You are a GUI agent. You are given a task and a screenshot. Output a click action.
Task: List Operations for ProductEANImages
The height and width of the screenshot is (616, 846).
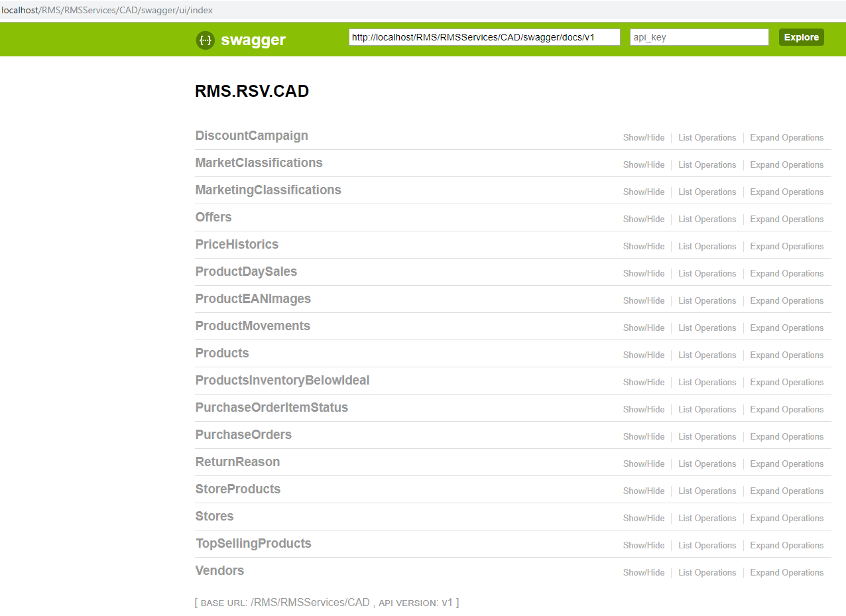(707, 301)
